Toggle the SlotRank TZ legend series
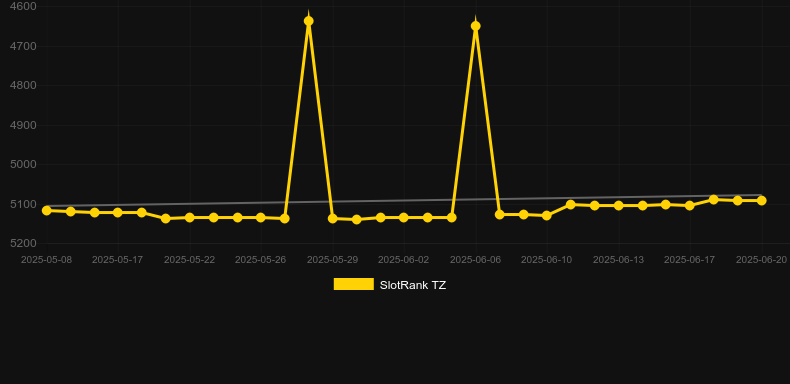The image size is (790, 384). click(x=389, y=285)
